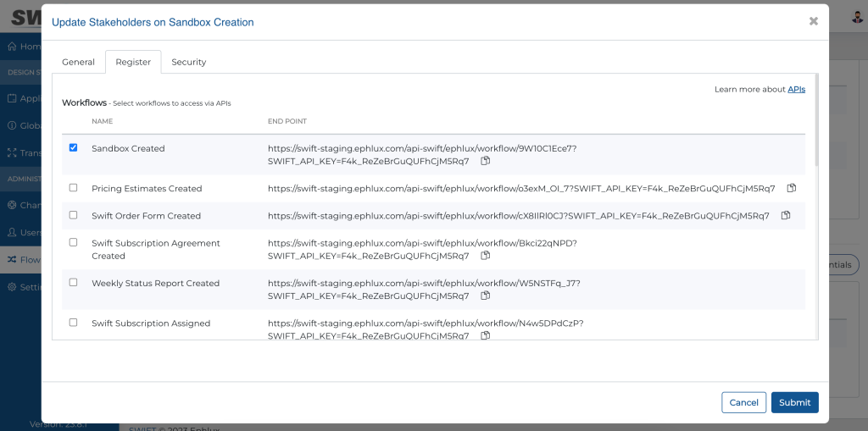Copy the Weekly Status Report endpoint
This screenshot has height=431, width=868.
tap(486, 296)
